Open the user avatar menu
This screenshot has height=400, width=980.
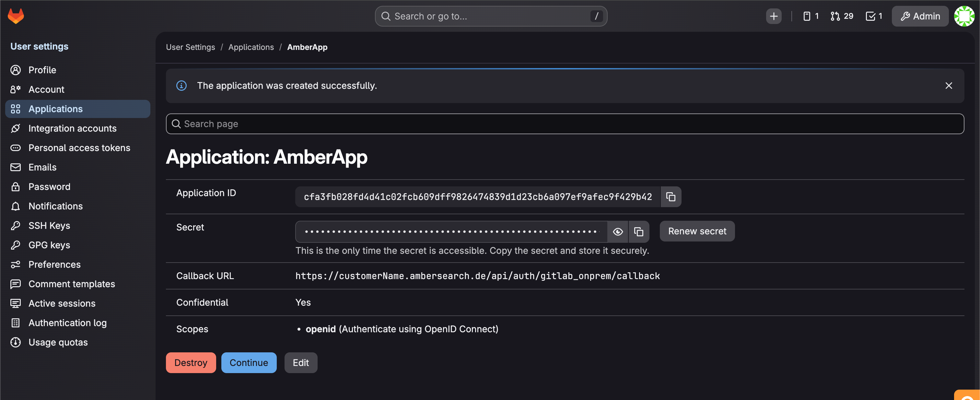pyautogui.click(x=964, y=16)
